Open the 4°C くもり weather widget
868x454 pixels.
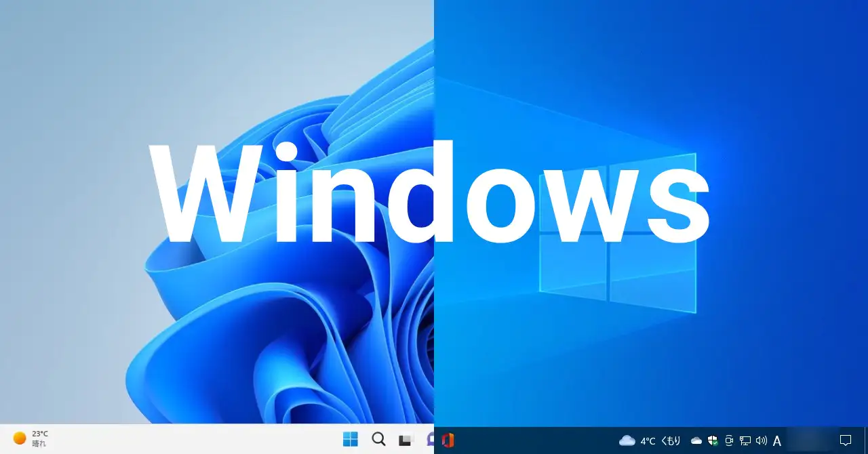click(650, 440)
